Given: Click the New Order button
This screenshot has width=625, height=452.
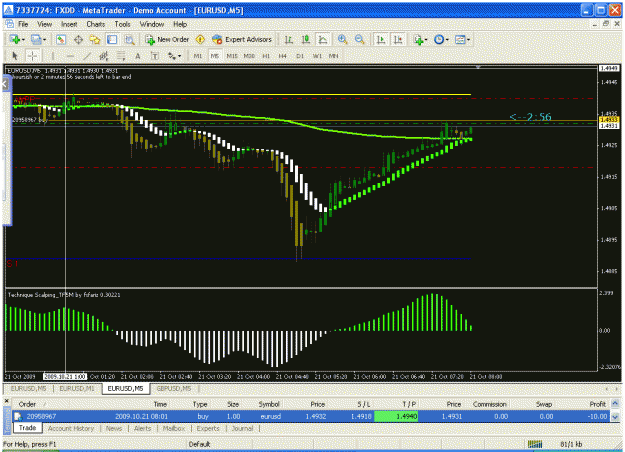Looking at the screenshot, I should (167, 39).
